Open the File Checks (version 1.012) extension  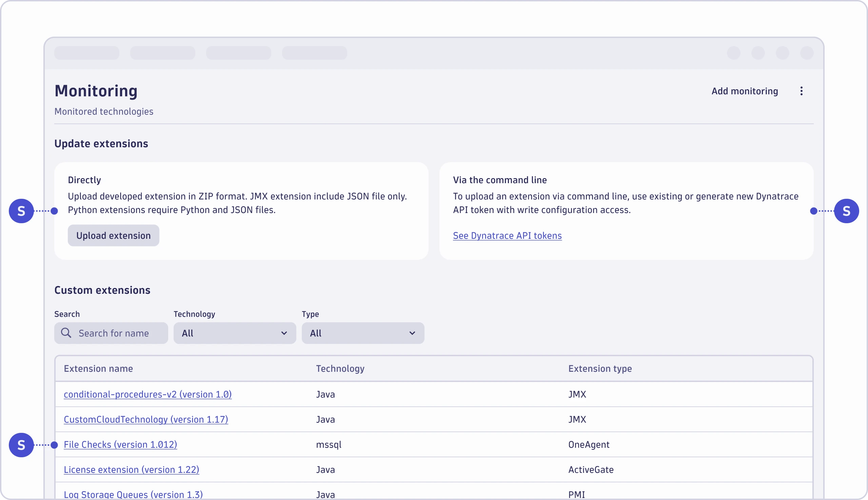[x=120, y=444]
